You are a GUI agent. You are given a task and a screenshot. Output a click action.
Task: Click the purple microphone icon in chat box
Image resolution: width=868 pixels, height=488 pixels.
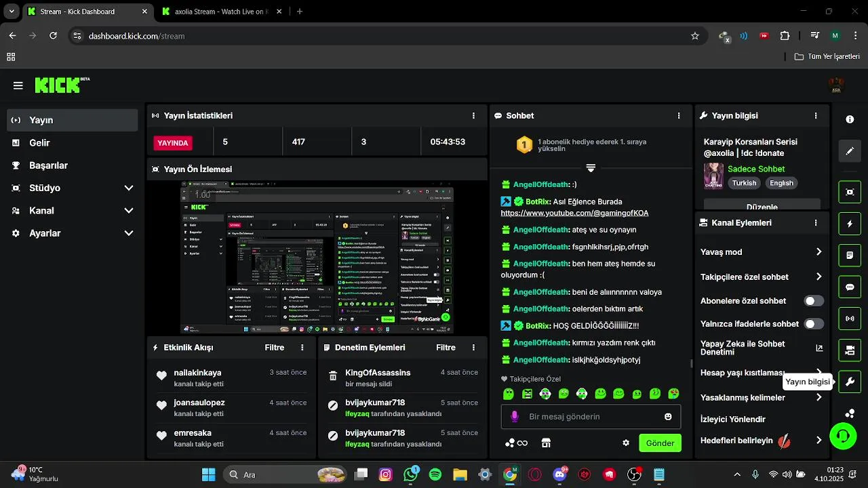[x=515, y=416]
